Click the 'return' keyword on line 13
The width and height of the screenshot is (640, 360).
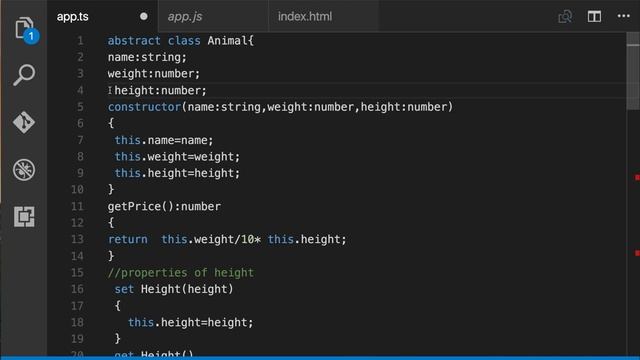(127, 240)
